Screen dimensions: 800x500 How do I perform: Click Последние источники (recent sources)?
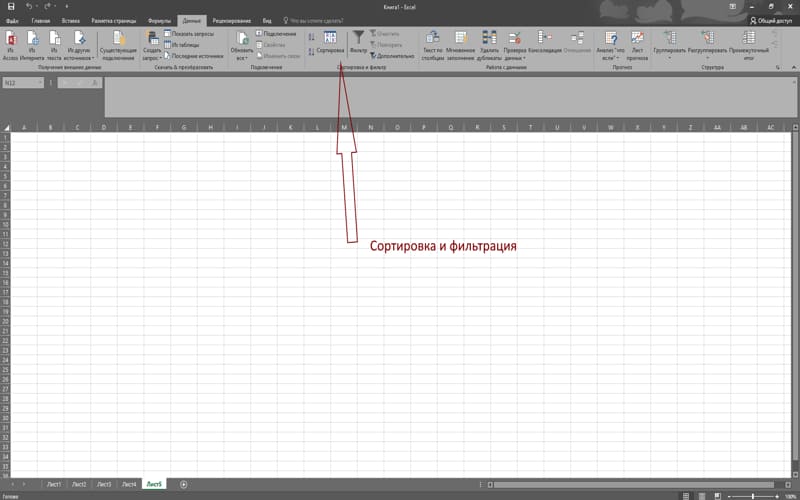(x=193, y=56)
